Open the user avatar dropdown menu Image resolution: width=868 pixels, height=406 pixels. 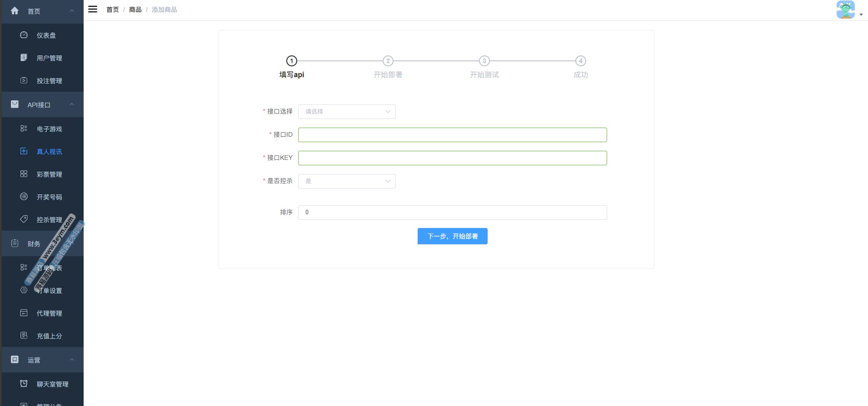(x=848, y=10)
